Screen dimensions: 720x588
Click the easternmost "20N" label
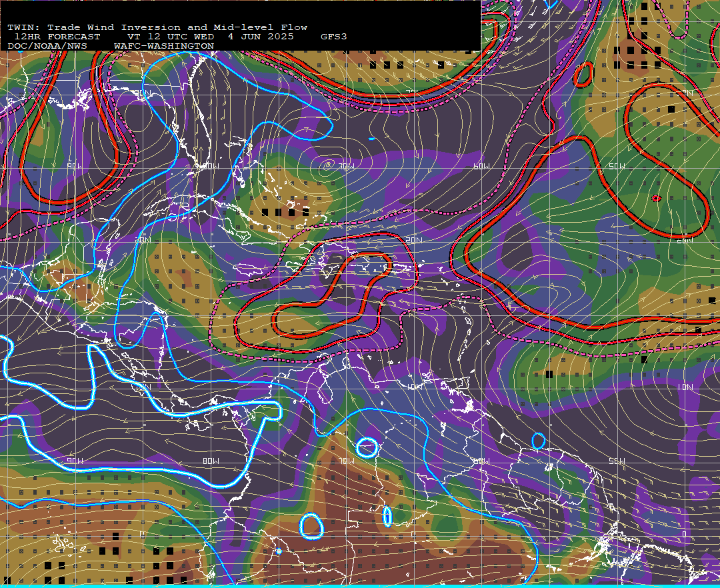(685, 240)
